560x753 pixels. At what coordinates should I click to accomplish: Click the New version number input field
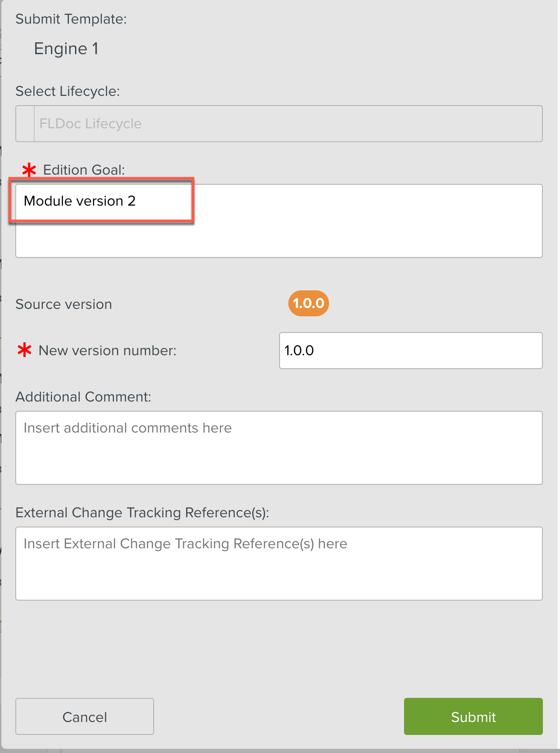point(411,351)
